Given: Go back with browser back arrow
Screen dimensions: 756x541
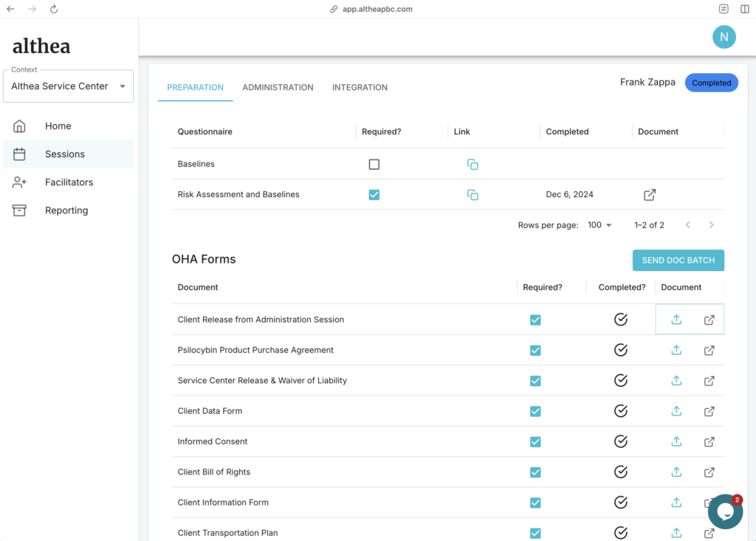Looking at the screenshot, I should coord(10,9).
